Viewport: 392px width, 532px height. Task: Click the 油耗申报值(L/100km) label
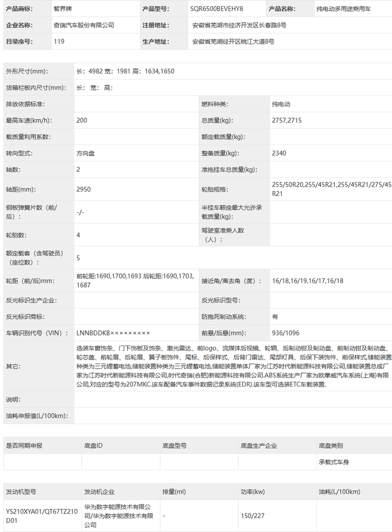tap(37, 416)
